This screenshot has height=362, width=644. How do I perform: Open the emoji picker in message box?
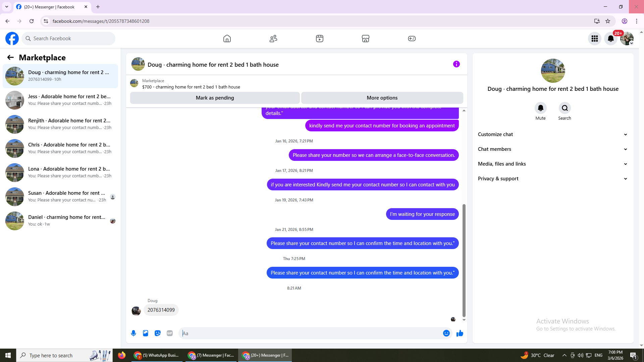pyautogui.click(x=446, y=333)
